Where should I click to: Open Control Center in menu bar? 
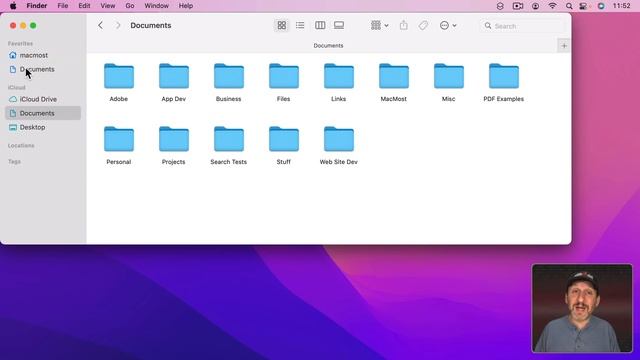584,6
